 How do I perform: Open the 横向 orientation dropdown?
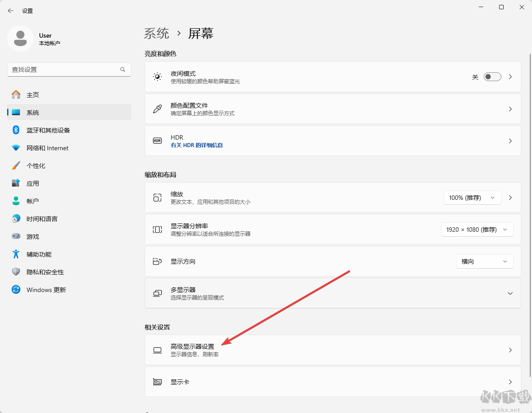click(x=485, y=261)
